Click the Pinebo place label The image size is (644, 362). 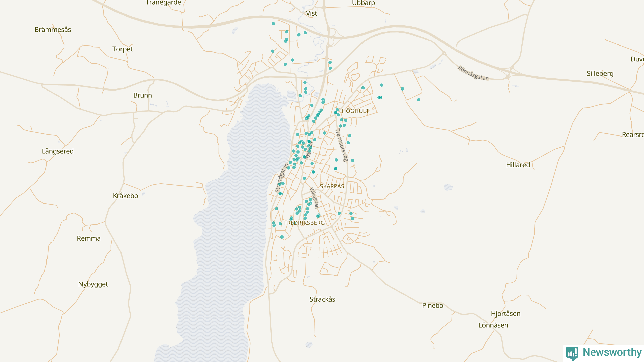pos(433,306)
